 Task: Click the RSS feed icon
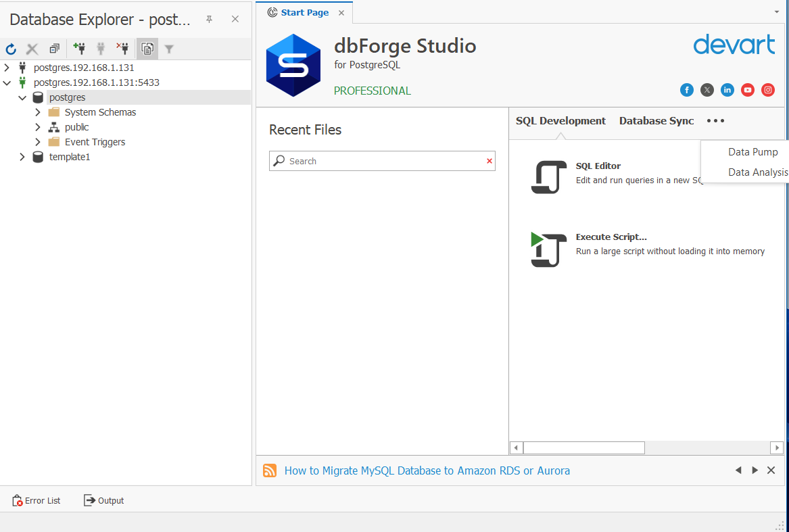[x=270, y=470]
